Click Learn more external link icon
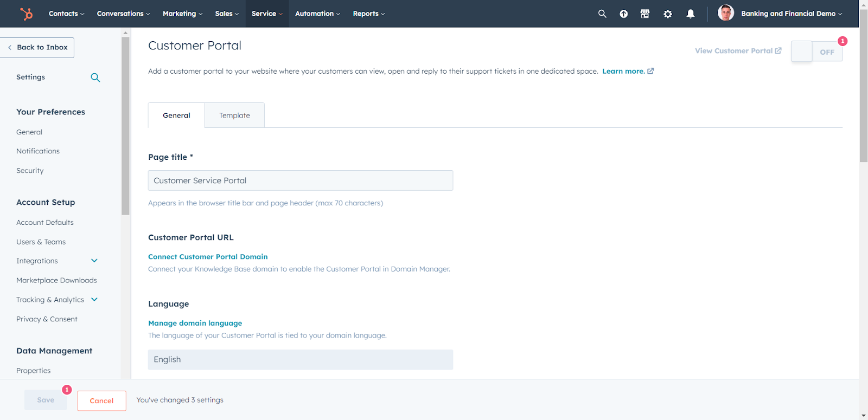The width and height of the screenshot is (868, 420). [650, 71]
